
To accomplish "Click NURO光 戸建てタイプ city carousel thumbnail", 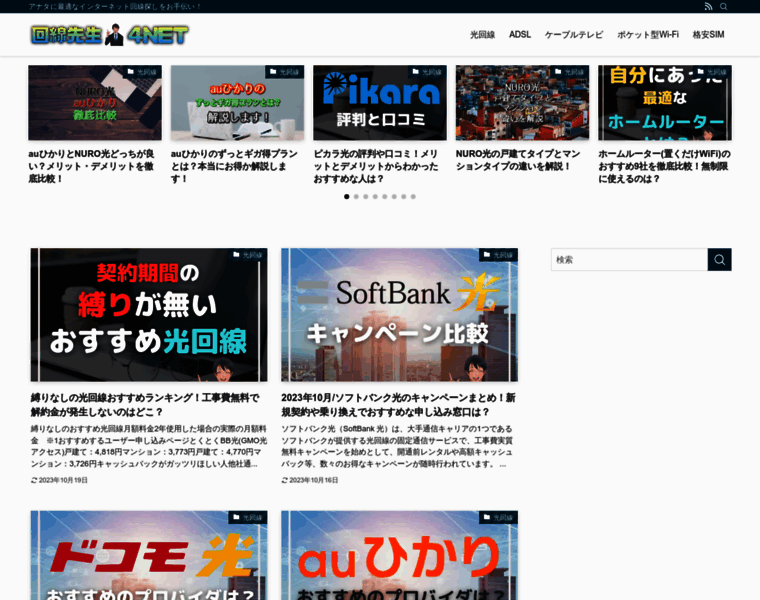I will pyautogui.click(x=522, y=103).
